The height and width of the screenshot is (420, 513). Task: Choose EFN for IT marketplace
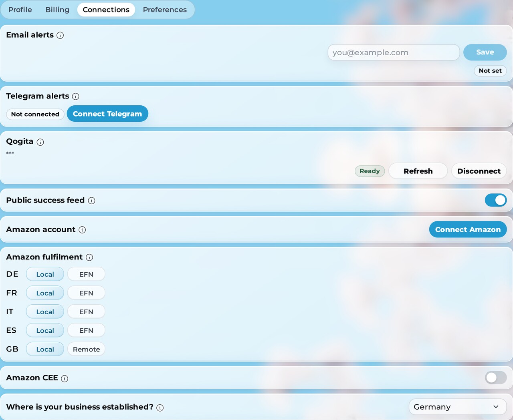coord(86,312)
